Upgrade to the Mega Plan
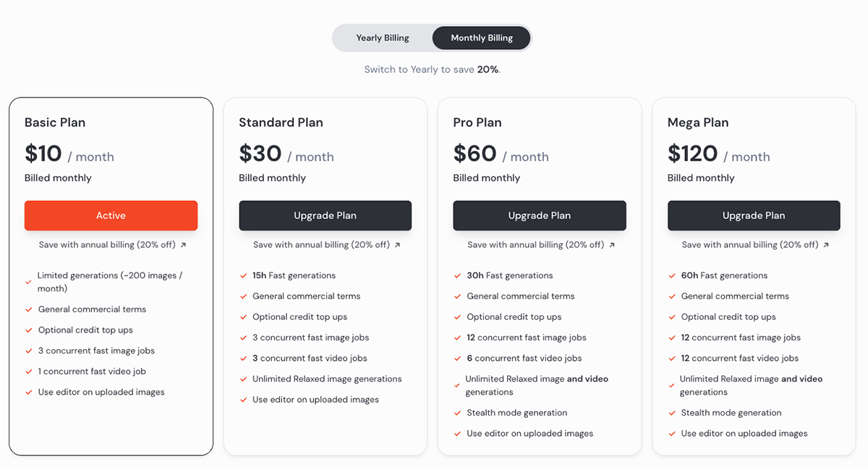 [x=753, y=215]
